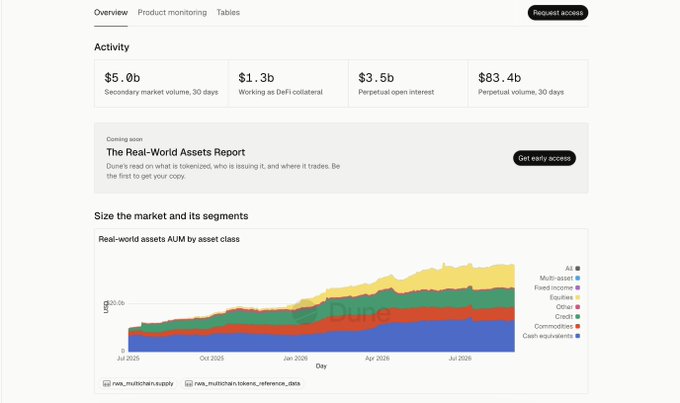This screenshot has width=680, height=403.
Task: Click the Working as DeFi collateral caption
Action: 281,92
